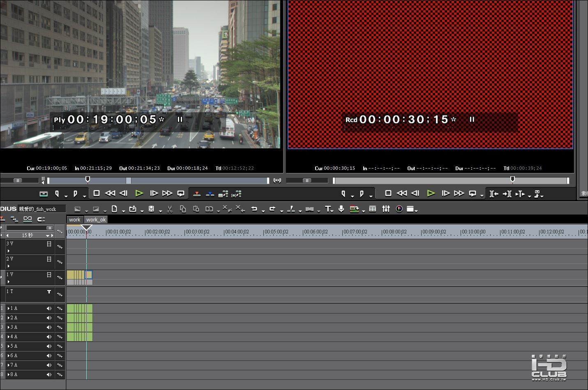Screen dimensions: 588x390
Task: Save the project with floppy icon
Action: [x=151, y=209]
